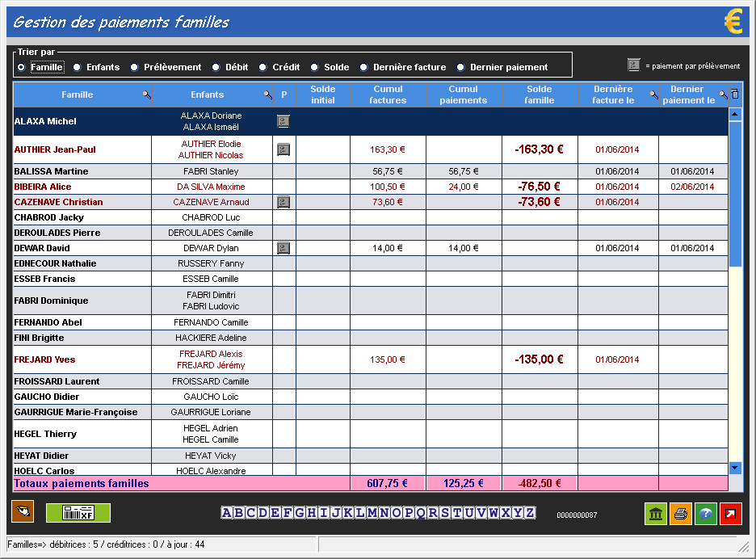
Task: Click the red exit arrow icon
Action: pos(731,513)
